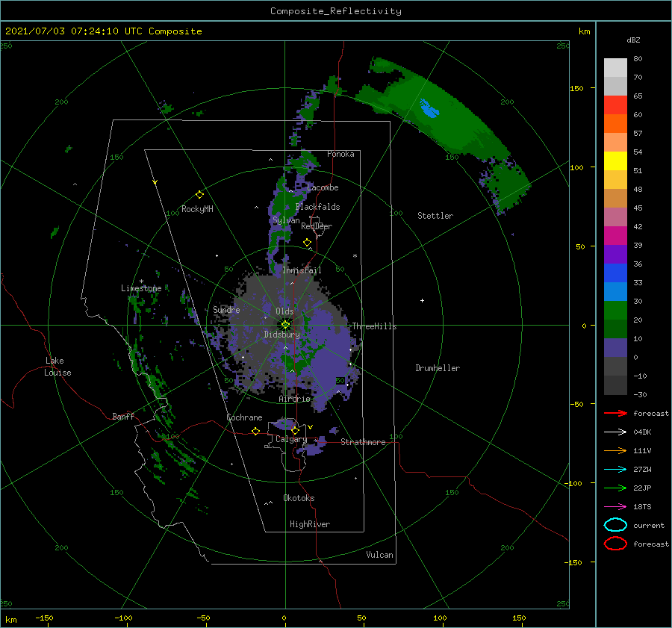Click the yellow diamond marker below Cochrane
This screenshot has width=672, height=628.
pyautogui.click(x=256, y=431)
